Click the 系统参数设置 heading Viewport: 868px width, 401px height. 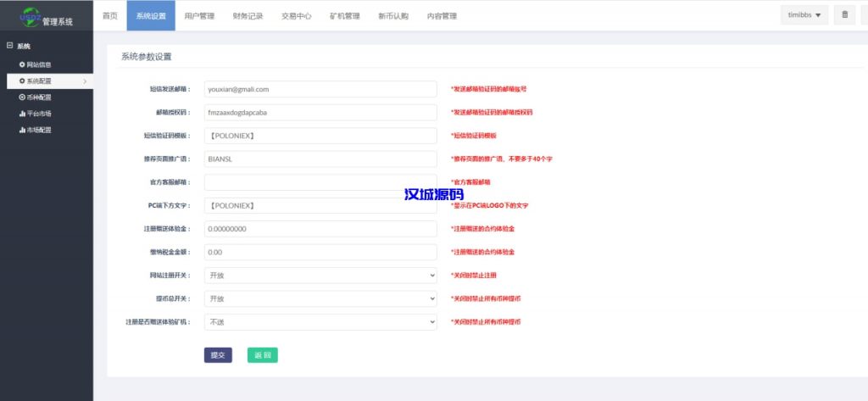pos(147,57)
